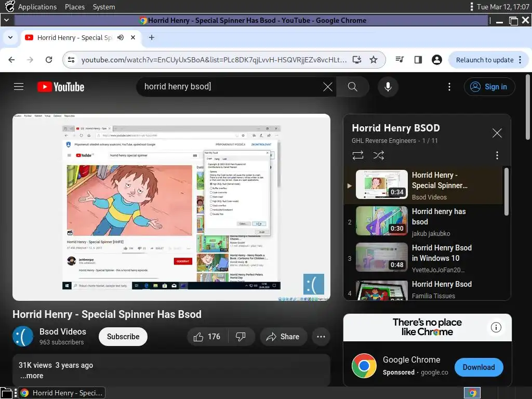Share this video
Image resolution: width=532 pixels, height=399 pixels.
(x=283, y=337)
